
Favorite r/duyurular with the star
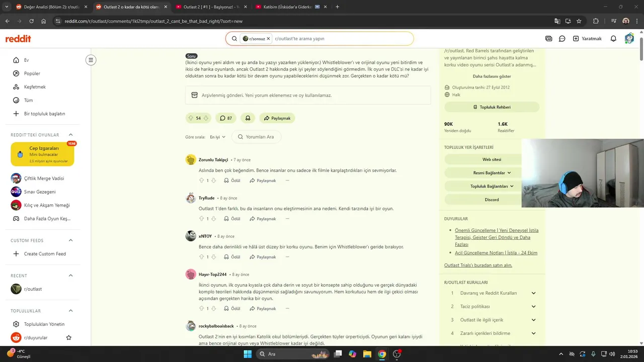click(x=68, y=338)
